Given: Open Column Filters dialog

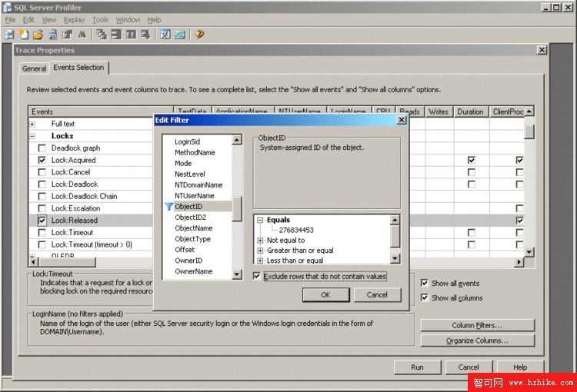Looking at the screenshot, I should tap(477, 325).
